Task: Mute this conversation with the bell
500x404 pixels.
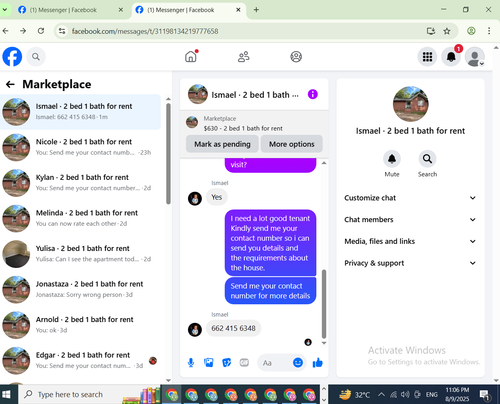Action: (x=392, y=159)
